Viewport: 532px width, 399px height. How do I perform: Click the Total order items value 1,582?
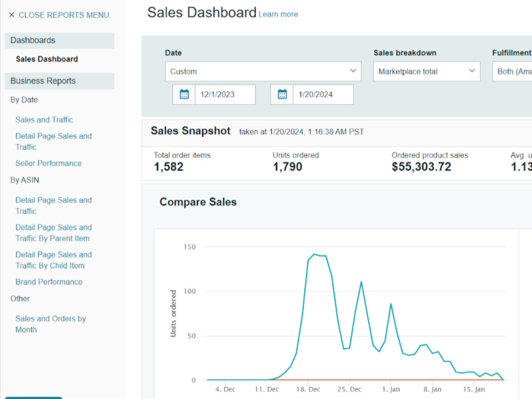point(169,167)
